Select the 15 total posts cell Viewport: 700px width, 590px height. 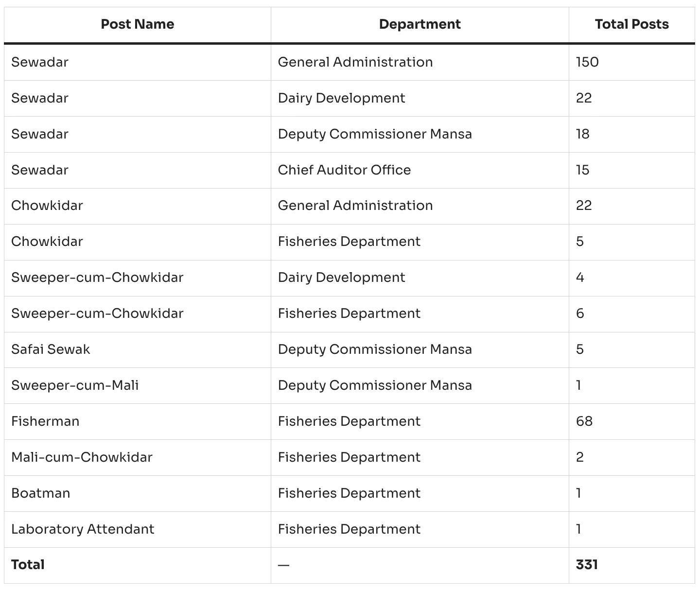click(583, 170)
